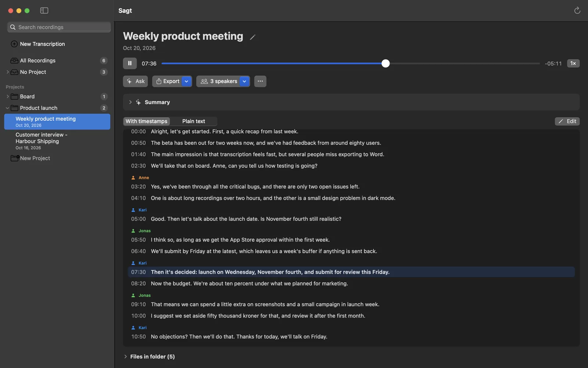
Task: Expand the No Project group chevron
Action: 7,72
